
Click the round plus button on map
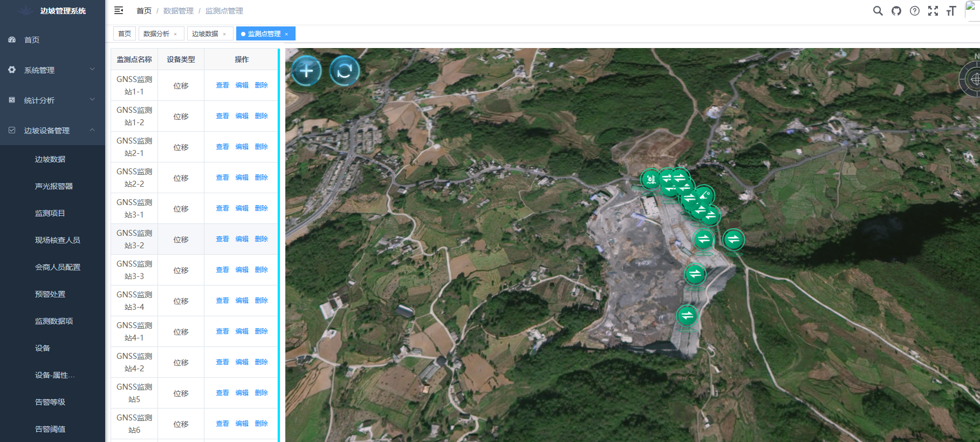click(306, 71)
